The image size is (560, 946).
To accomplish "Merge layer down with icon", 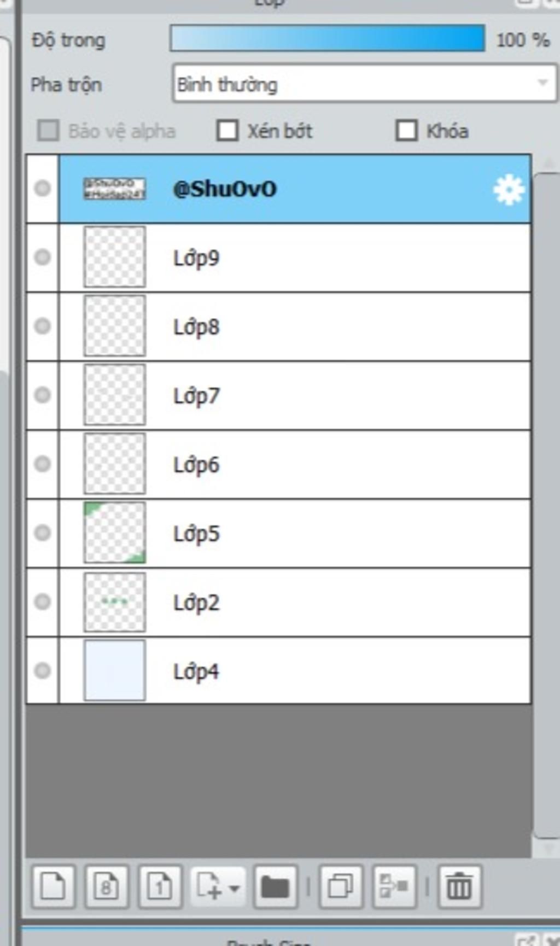I will [394, 886].
